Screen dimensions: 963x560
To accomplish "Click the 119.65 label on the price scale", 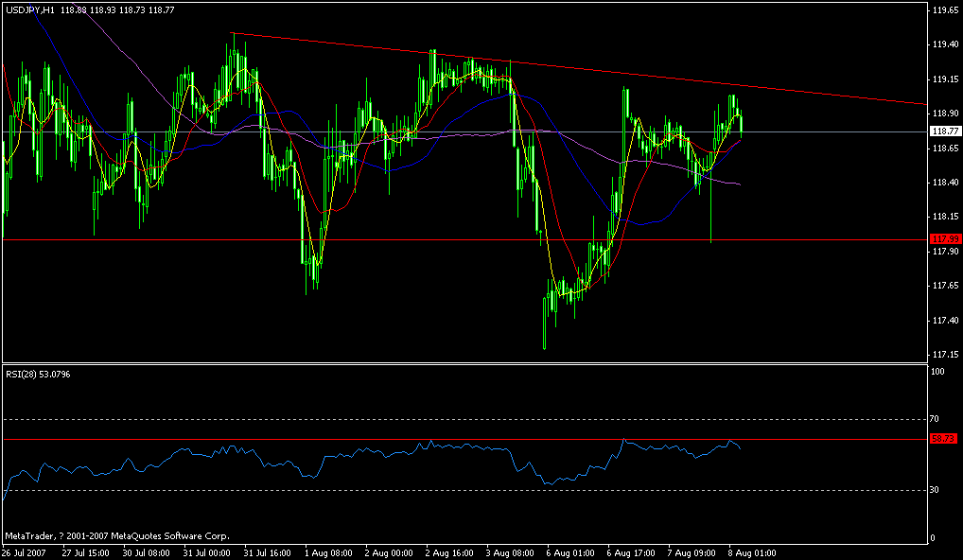I will [944, 11].
